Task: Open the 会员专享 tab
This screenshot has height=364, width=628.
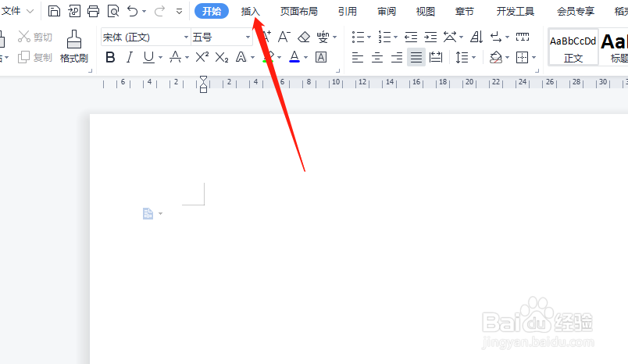Action: pos(576,11)
